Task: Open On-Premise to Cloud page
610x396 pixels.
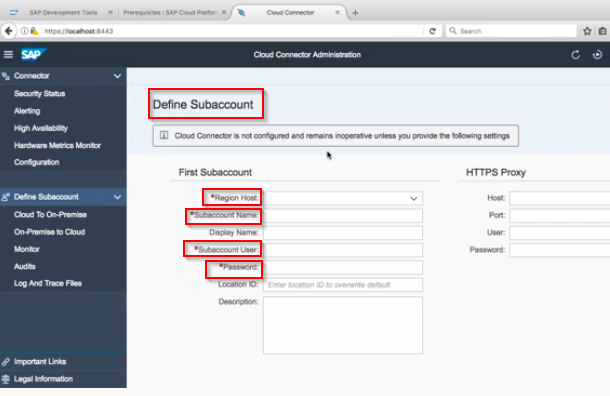Action: coord(49,232)
